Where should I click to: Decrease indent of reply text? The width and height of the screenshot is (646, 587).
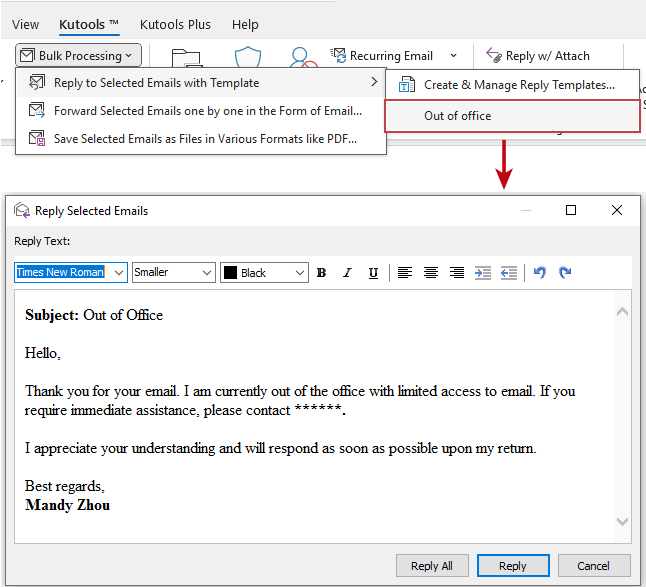click(x=509, y=273)
